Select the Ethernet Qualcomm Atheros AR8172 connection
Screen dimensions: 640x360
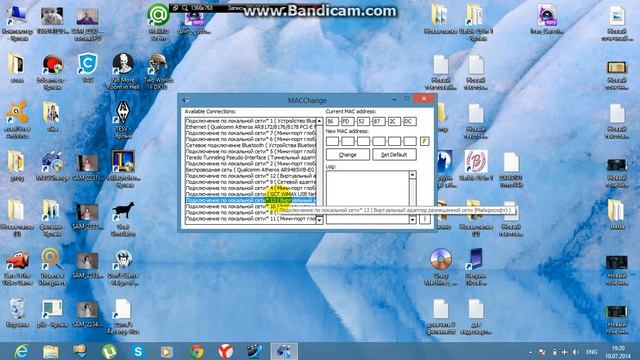(x=251, y=127)
